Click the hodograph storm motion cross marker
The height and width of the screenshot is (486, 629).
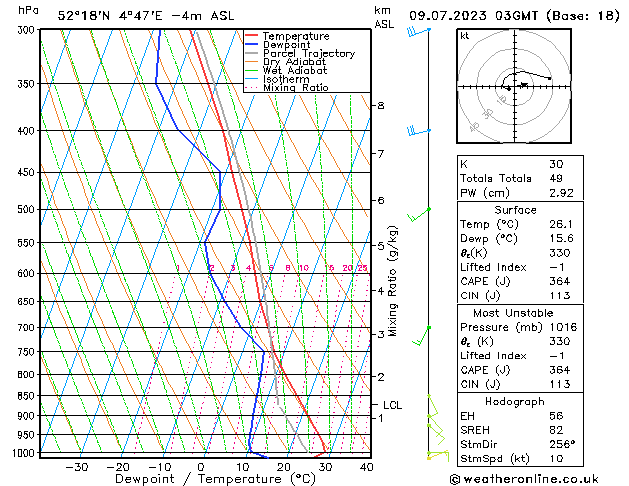tap(523, 85)
